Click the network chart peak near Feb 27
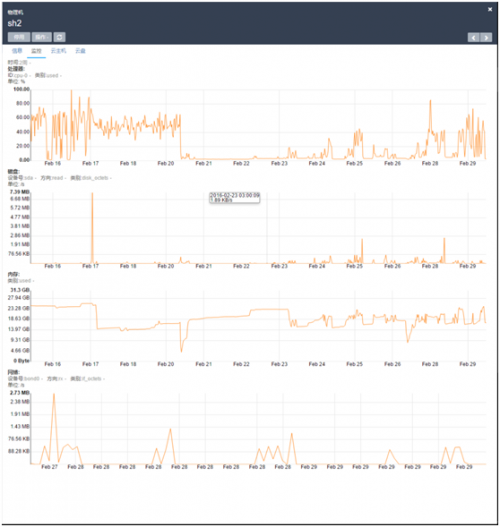 click(54, 395)
